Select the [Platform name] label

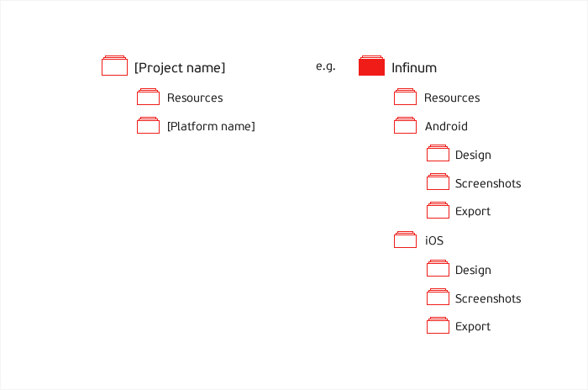click(x=211, y=126)
